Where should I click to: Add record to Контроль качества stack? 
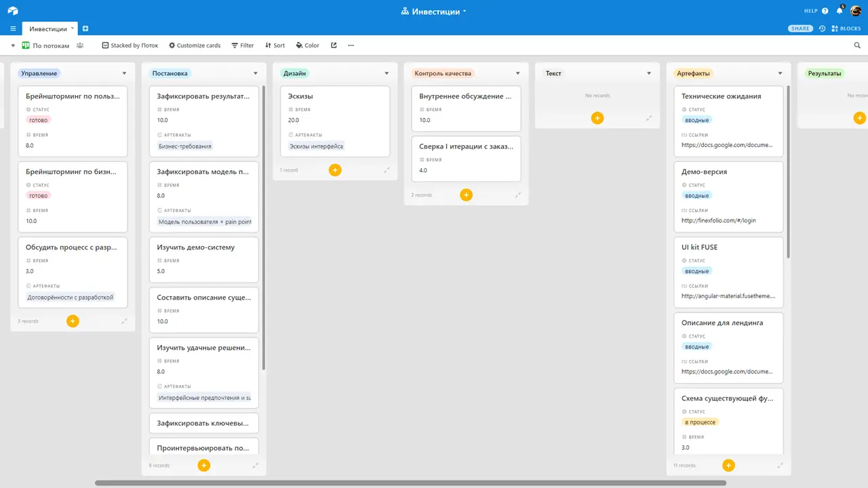pyautogui.click(x=466, y=195)
